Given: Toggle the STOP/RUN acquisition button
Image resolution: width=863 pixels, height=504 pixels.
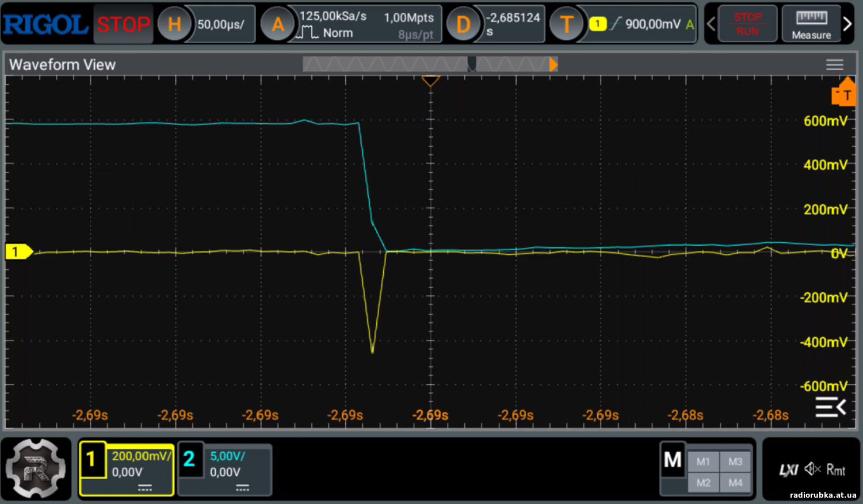Looking at the screenshot, I should point(747,24).
